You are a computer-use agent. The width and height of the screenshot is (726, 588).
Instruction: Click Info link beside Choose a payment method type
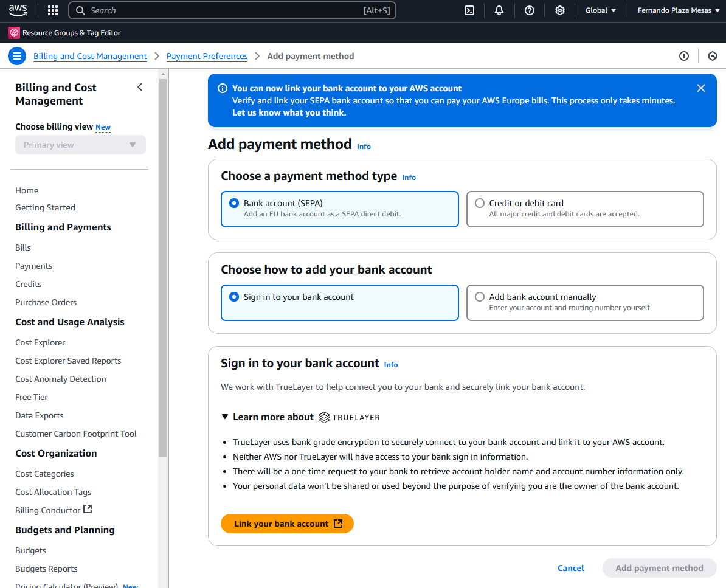(409, 178)
